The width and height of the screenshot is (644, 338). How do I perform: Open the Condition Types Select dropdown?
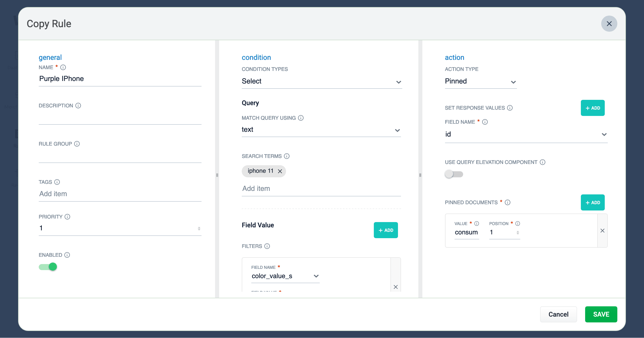click(321, 81)
